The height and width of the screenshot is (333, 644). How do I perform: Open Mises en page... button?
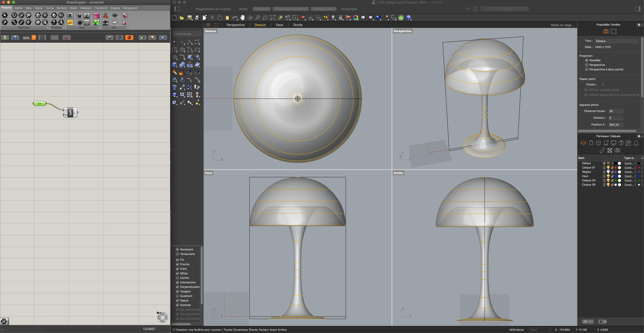[562, 25]
